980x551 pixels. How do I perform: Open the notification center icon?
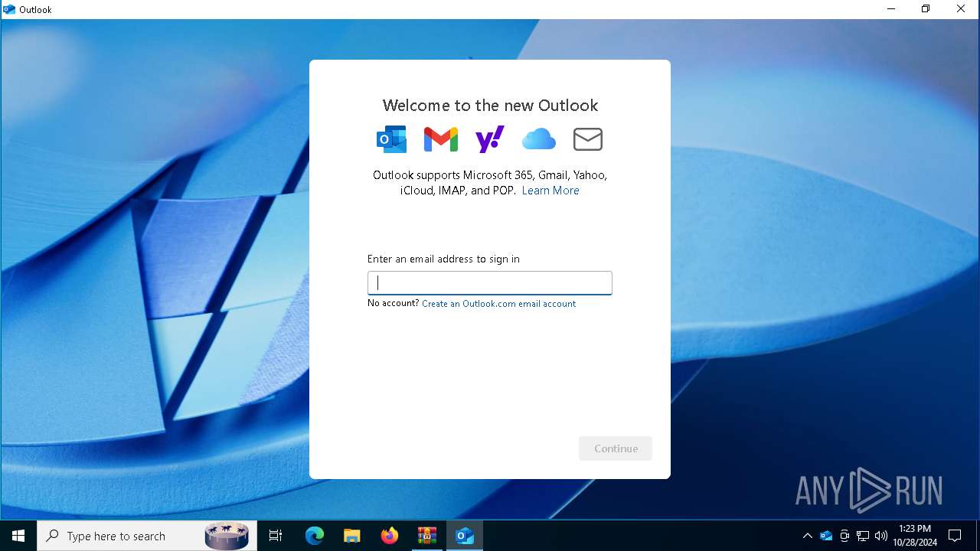pyautogui.click(x=955, y=536)
